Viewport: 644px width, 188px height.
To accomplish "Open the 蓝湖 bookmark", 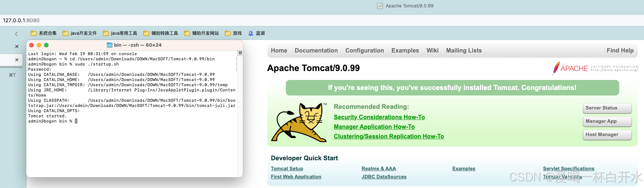I will [257, 33].
